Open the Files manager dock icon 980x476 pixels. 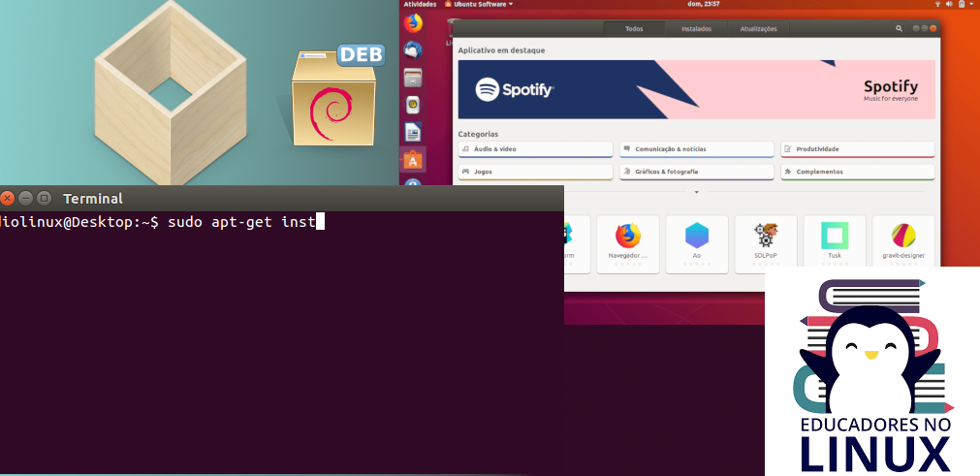click(x=413, y=78)
